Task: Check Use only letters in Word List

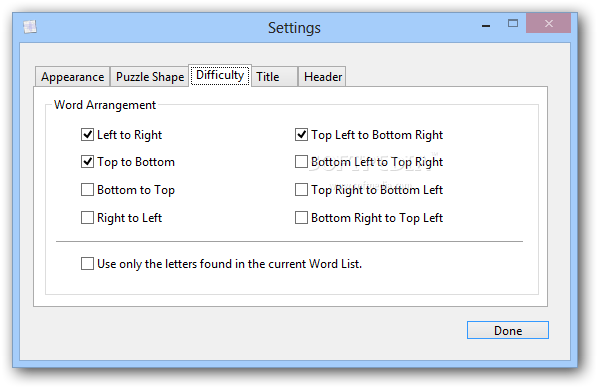Action: point(87,264)
